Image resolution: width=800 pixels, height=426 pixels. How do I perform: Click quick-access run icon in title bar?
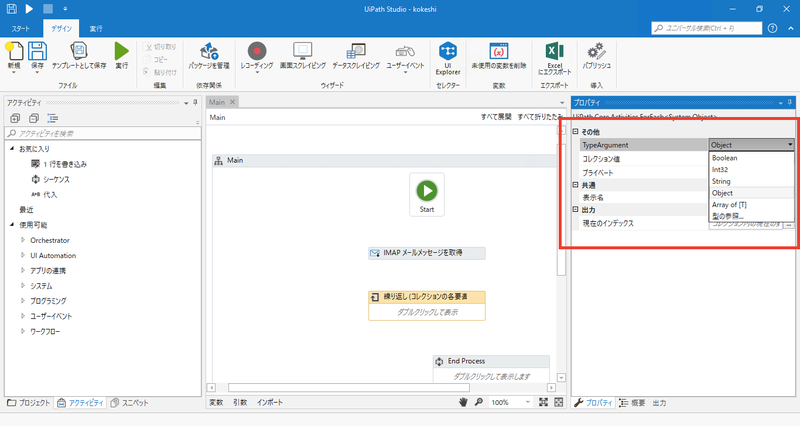29,9
